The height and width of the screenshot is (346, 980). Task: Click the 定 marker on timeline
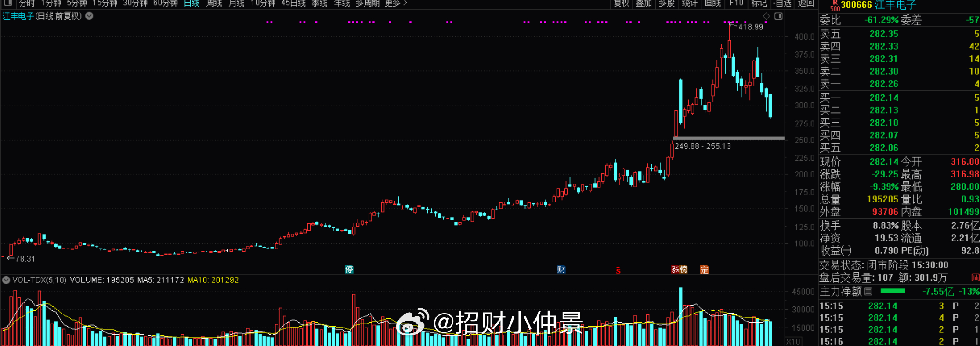coord(704,269)
